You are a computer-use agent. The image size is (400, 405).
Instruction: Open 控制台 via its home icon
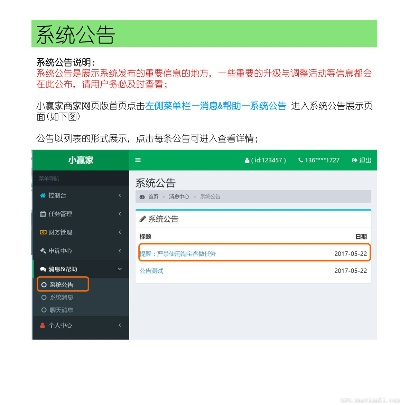(x=43, y=195)
